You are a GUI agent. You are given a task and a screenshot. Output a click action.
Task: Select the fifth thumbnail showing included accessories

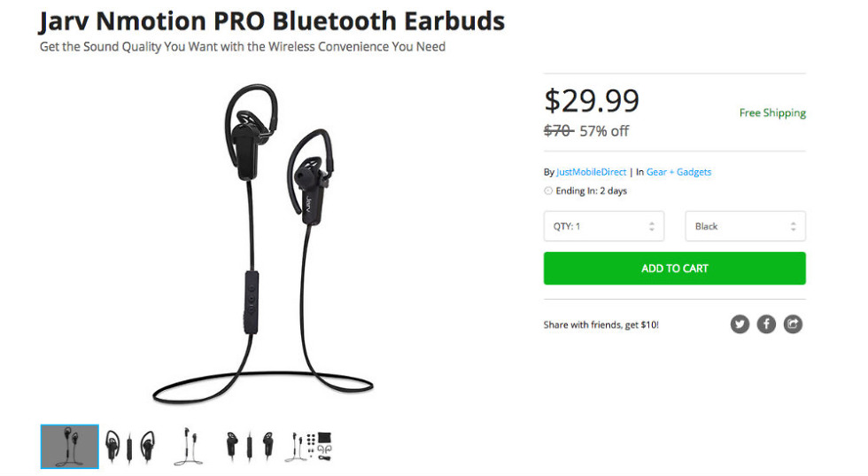308,447
